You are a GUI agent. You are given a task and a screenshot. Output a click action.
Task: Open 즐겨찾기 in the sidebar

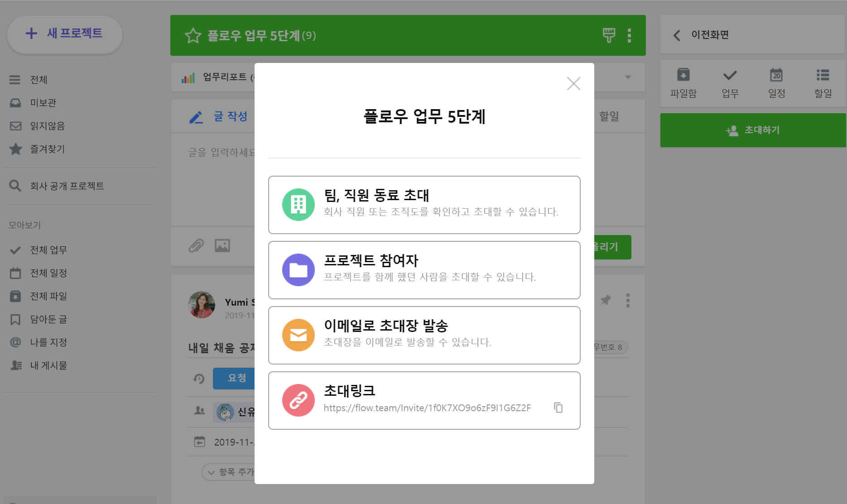tap(47, 149)
